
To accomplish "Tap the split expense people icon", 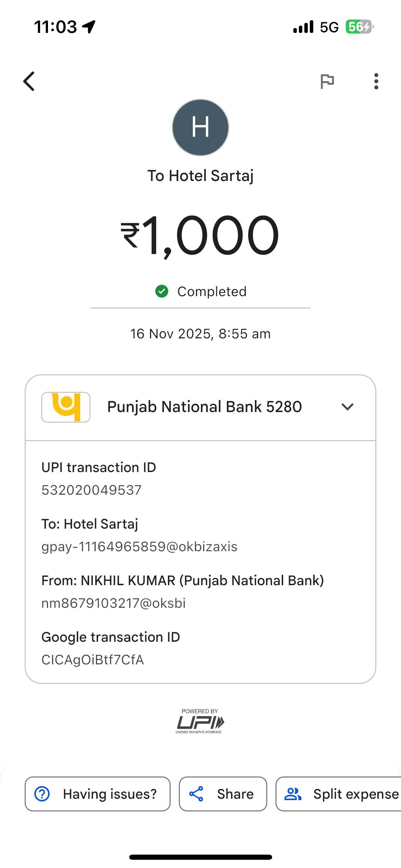I will 293,794.
